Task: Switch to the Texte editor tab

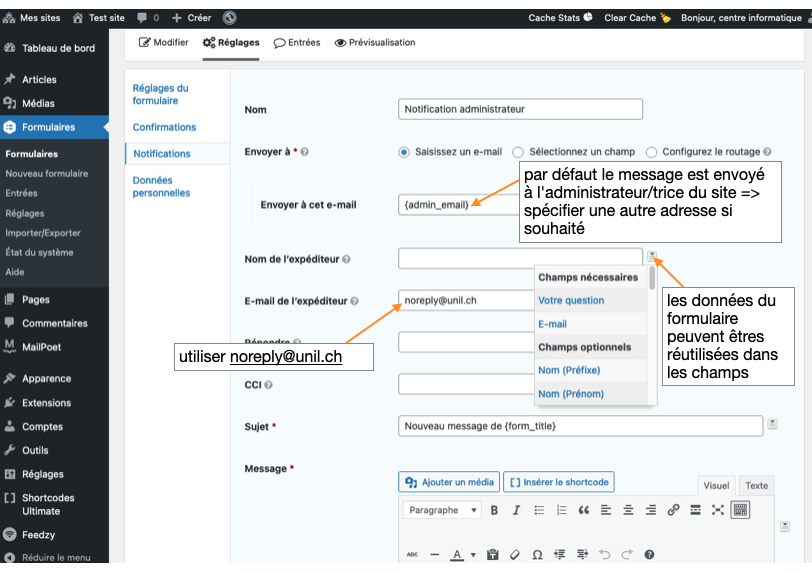Action: pyautogui.click(x=757, y=486)
